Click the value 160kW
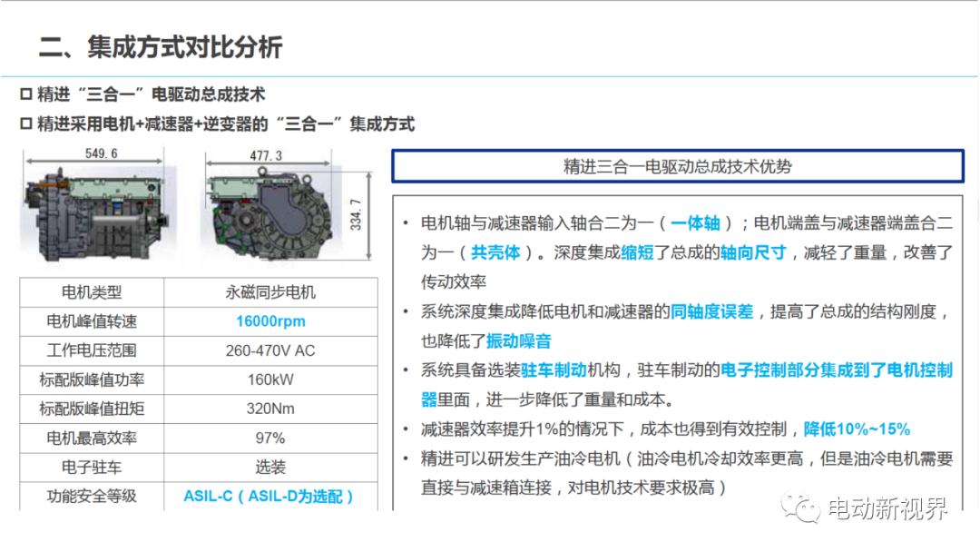The width and height of the screenshot is (980, 552). [270, 379]
